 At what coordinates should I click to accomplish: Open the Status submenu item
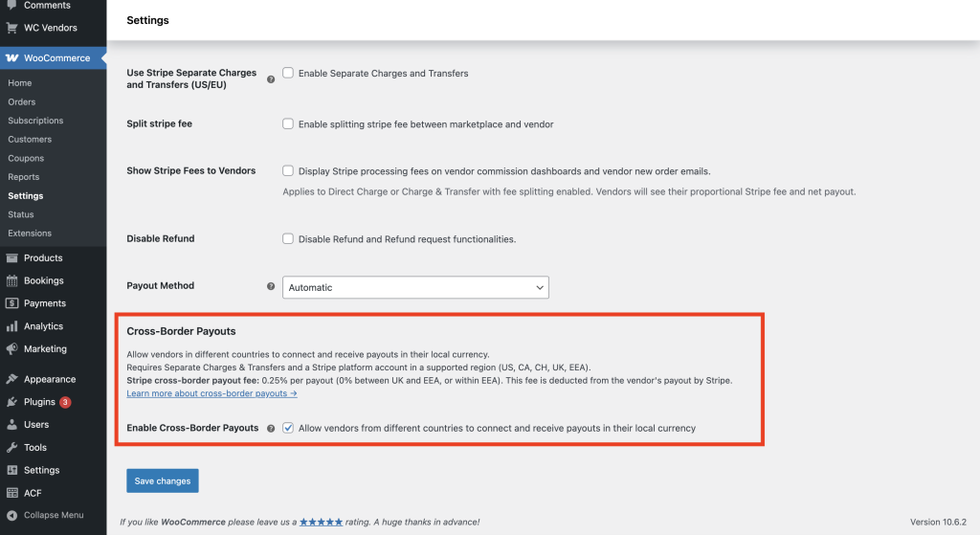21,214
